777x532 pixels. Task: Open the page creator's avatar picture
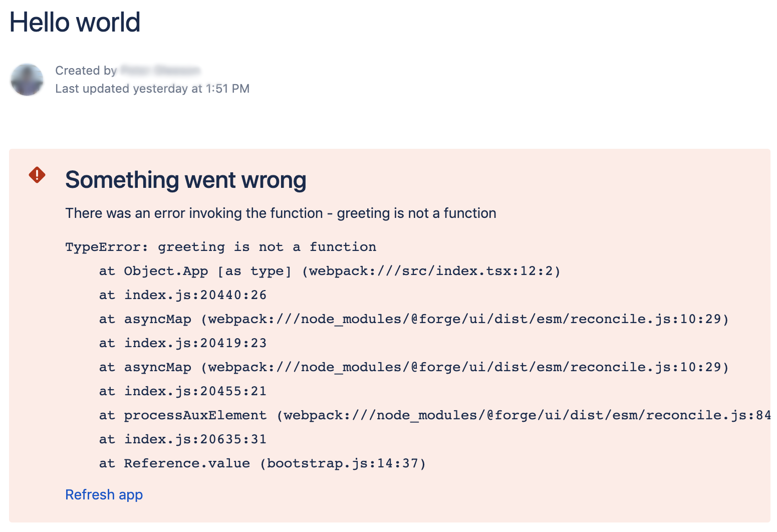pyautogui.click(x=28, y=80)
